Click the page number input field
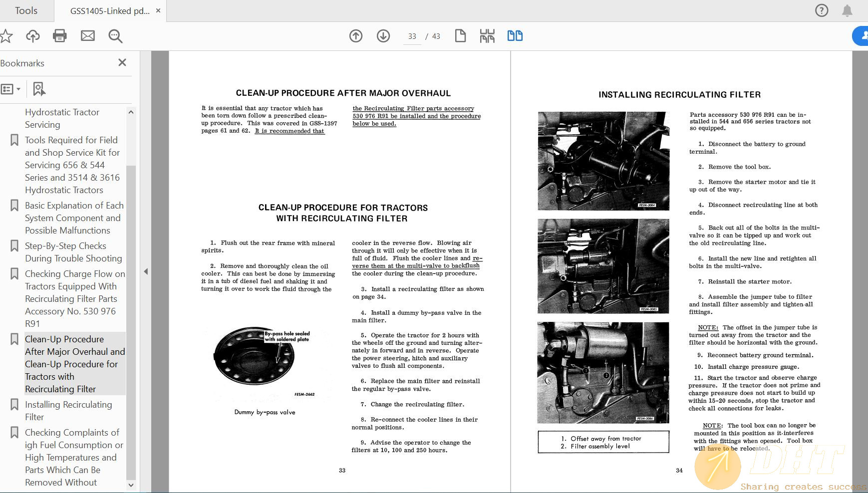The width and height of the screenshot is (868, 493). coord(411,36)
